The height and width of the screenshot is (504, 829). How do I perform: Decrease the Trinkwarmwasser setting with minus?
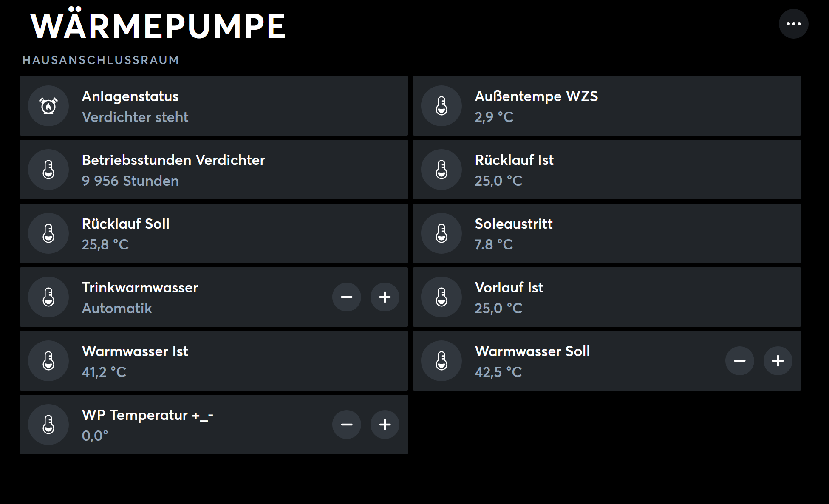pyautogui.click(x=347, y=297)
